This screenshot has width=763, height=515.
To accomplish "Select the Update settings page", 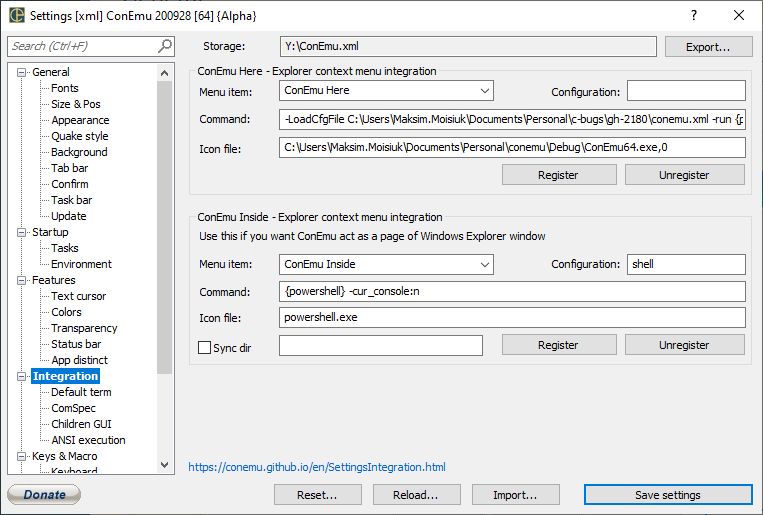I will click(69, 216).
